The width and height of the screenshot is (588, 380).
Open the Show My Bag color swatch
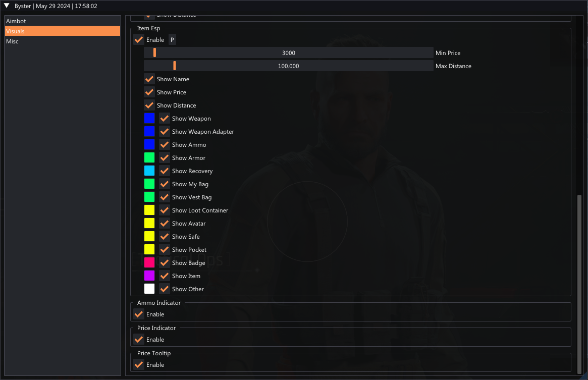[149, 184]
